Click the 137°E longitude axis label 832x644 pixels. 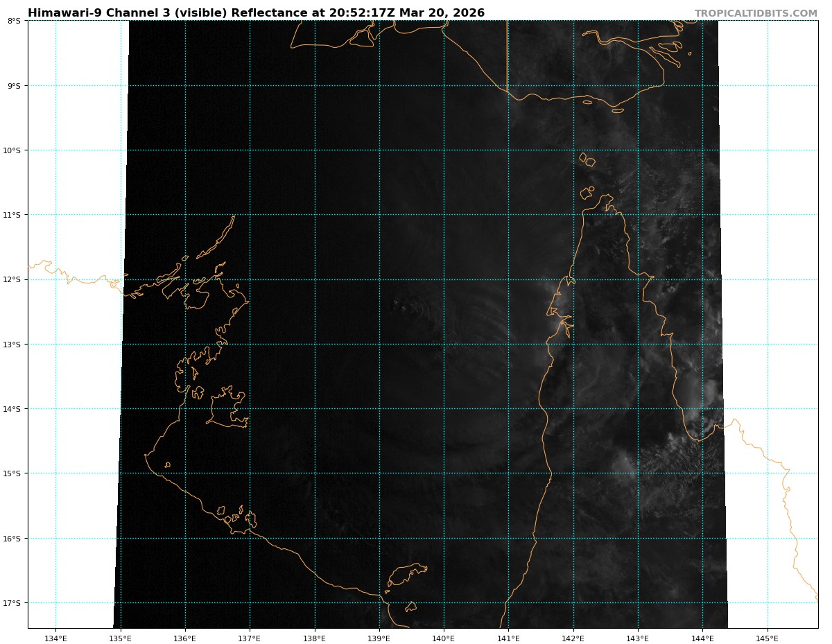pyautogui.click(x=250, y=637)
